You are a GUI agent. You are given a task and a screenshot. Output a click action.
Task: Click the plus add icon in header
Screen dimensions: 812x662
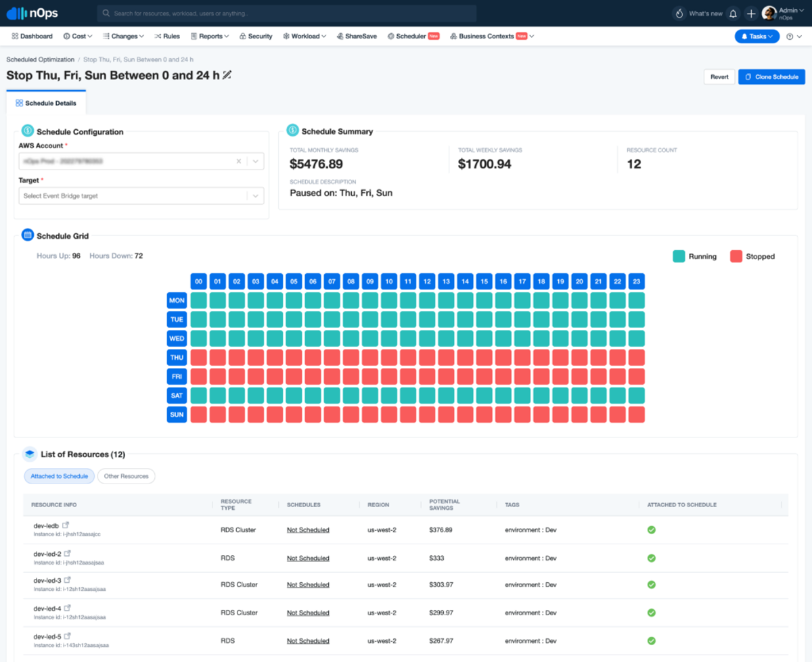pos(751,14)
